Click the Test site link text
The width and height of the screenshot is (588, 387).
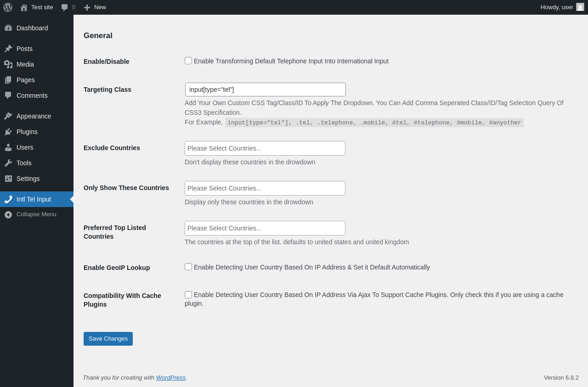[42, 7]
